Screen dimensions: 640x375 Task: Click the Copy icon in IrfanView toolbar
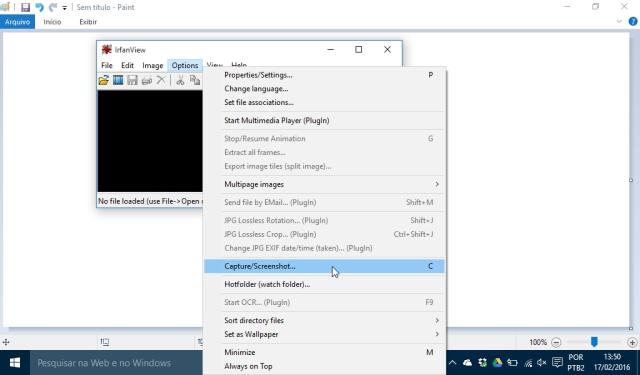(195, 80)
